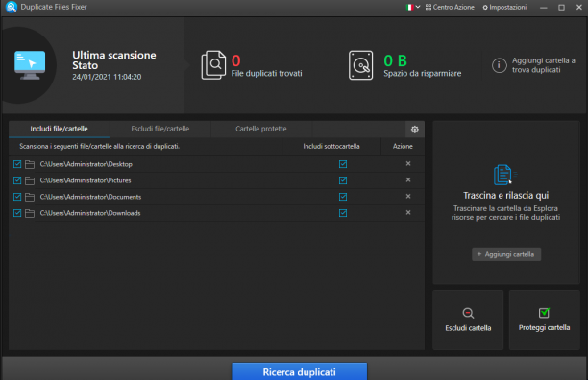Open Impostazioni from the title bar
The image size is (588, 380).
504,7
